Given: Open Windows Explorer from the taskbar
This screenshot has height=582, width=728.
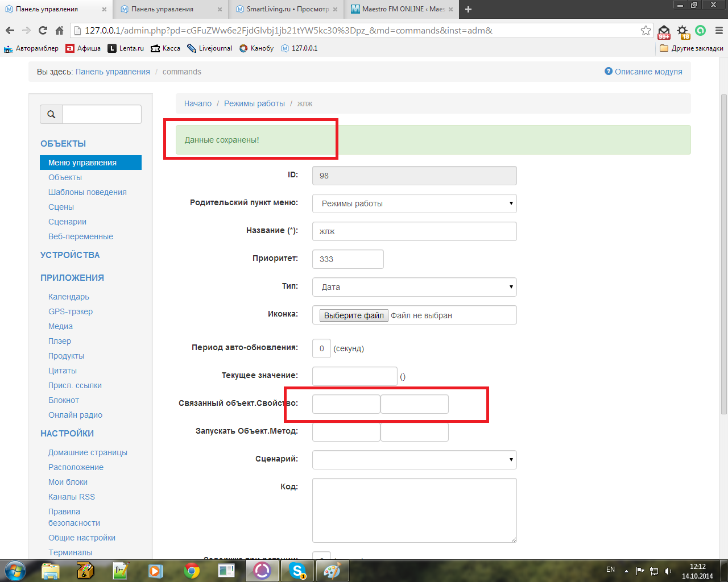Looking at the screenshot, I should [51, 571].
